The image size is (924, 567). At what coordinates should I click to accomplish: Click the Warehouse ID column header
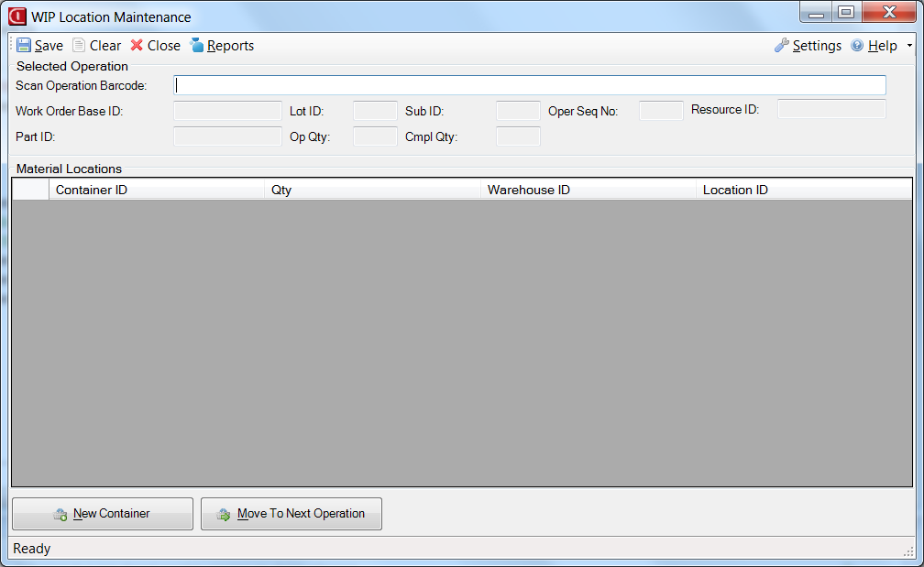pyautogui.click(x=588, y=190)
